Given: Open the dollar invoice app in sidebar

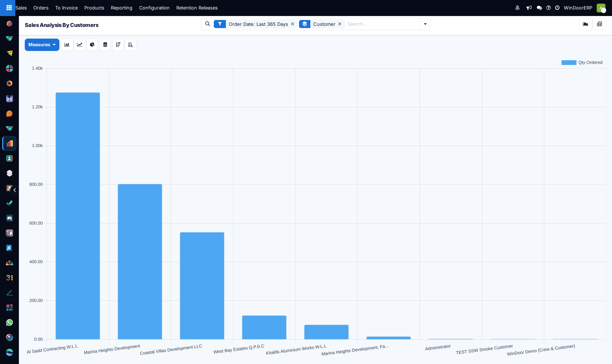Looking at the screenshot, I should [9, 248].
